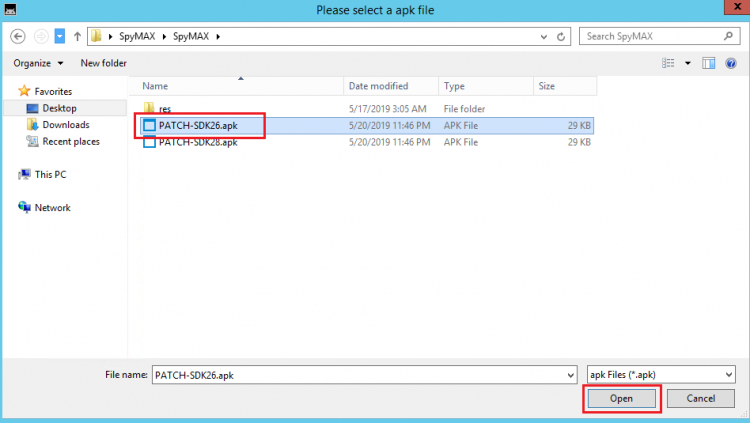Open the recent locations dropdown arrow
The height and width of the screenshot is (423, 750).
click(x=59, y=37)
